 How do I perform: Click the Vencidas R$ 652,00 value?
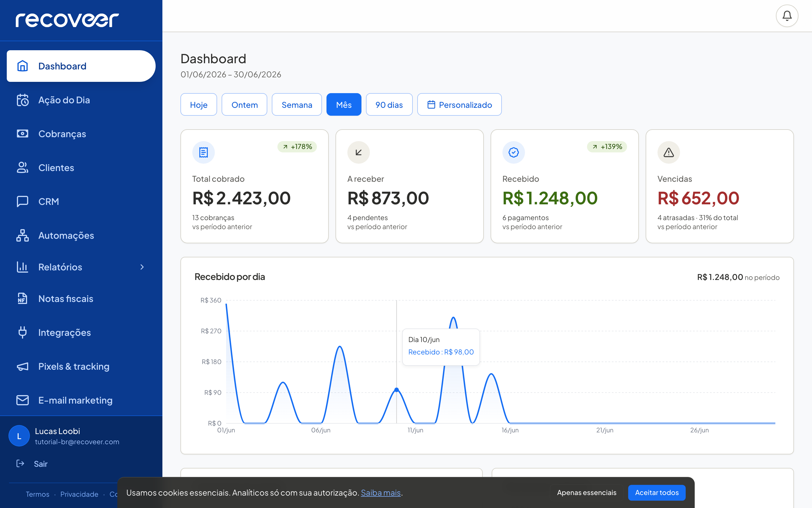pyautogui.click(x=698, y=198)
